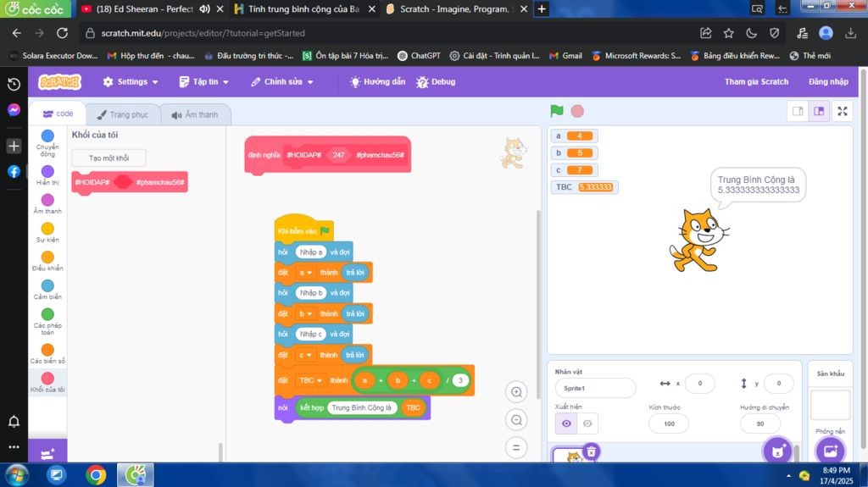Enter full screen stage mode
This screenshot has width=868, height=487.
coord(843,111)
